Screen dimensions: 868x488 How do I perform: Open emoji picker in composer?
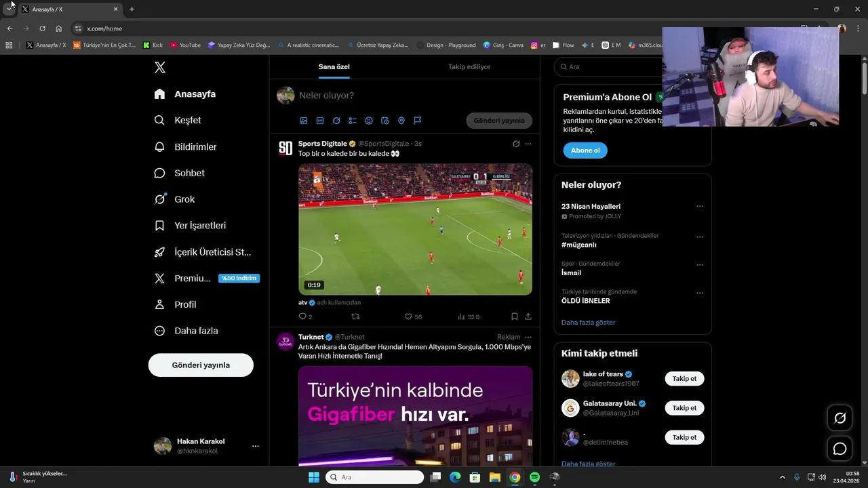[x=369, y=121]
